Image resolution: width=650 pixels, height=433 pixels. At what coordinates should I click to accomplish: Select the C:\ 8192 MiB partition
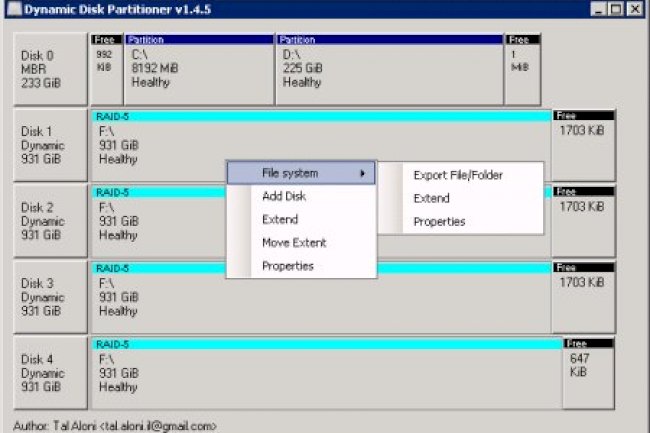[198, 72]
